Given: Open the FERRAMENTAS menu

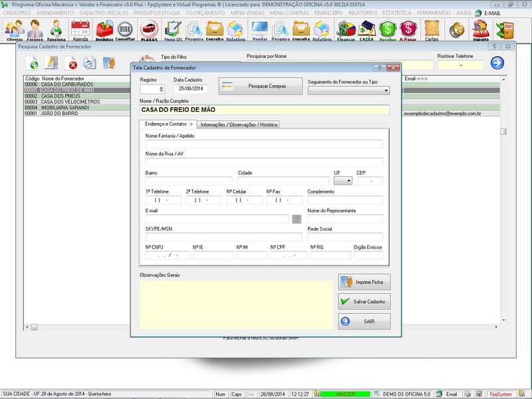Looking at the screenshot, I should point(434,13).
